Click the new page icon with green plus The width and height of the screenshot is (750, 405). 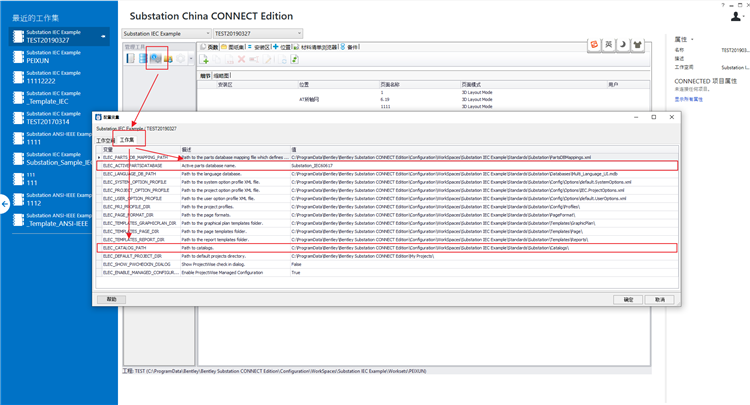(204, 59)
